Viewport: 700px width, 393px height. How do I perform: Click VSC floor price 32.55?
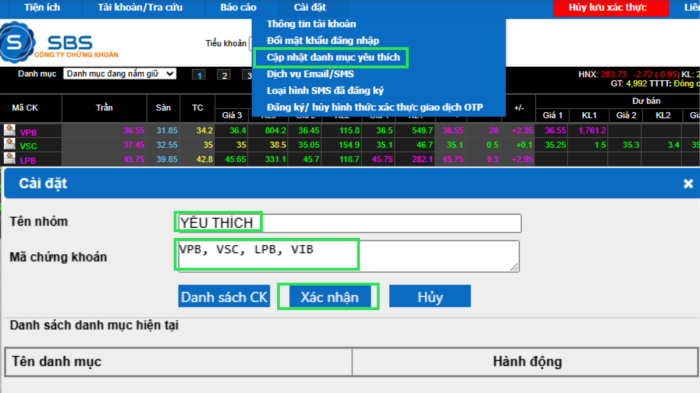click(167, 145)
